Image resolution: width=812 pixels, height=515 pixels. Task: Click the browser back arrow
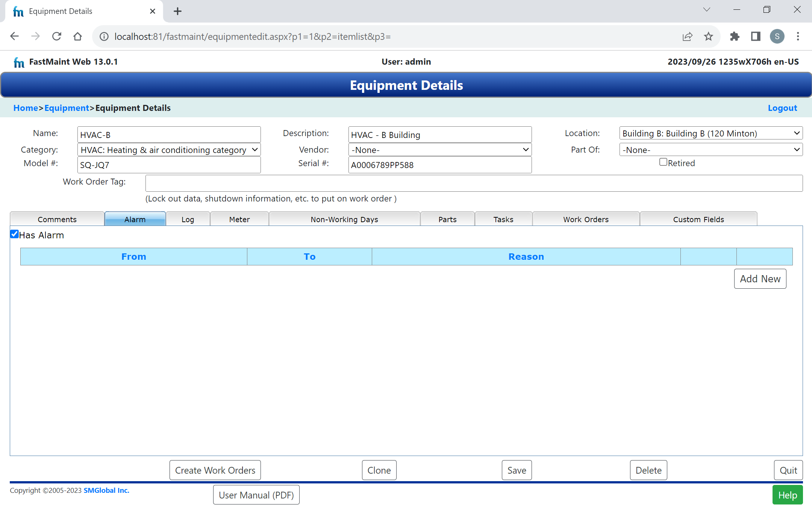pos(14,36)
